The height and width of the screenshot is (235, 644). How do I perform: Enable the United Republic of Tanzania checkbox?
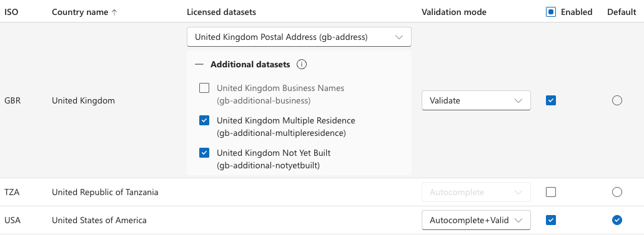coord(551,192)
